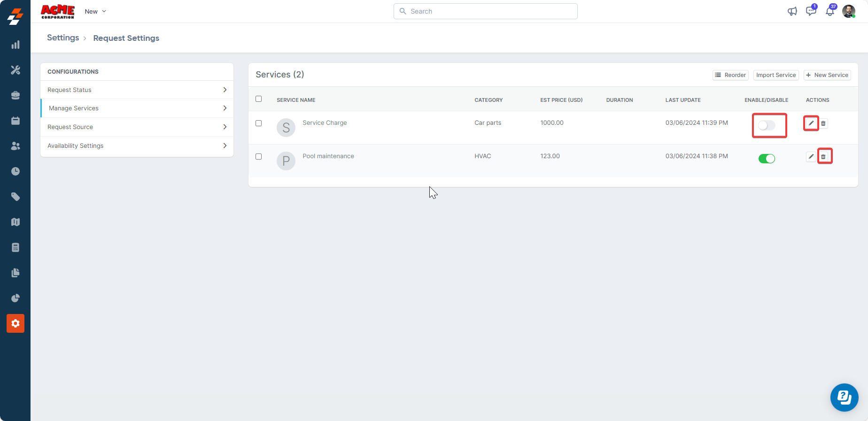Image resolution: width=868 pixels, height=421 pixels.
Task: Click the Import Service button
Action: 776,75
